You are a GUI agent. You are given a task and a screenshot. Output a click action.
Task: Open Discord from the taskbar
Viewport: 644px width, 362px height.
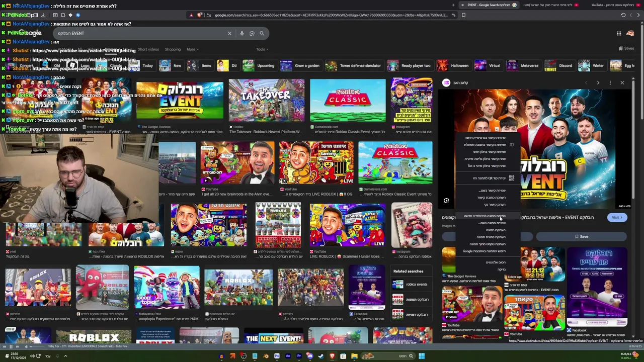[310, 356]
